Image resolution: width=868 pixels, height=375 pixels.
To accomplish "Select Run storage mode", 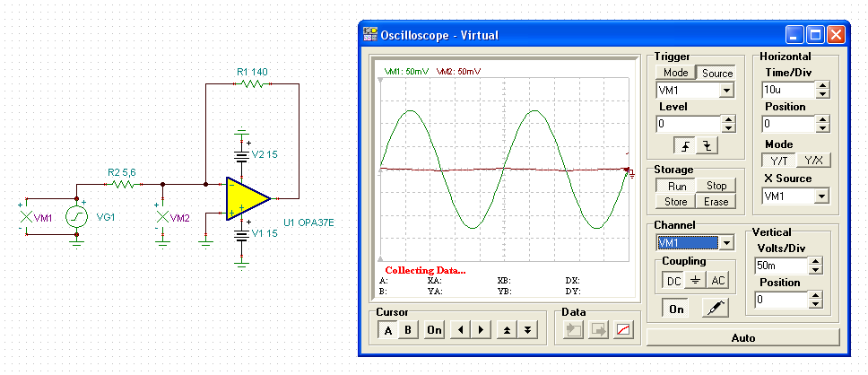I will point(676,186).
